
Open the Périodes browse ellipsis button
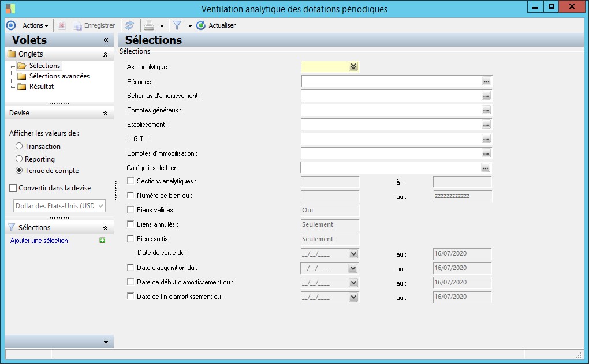[486, 81]
